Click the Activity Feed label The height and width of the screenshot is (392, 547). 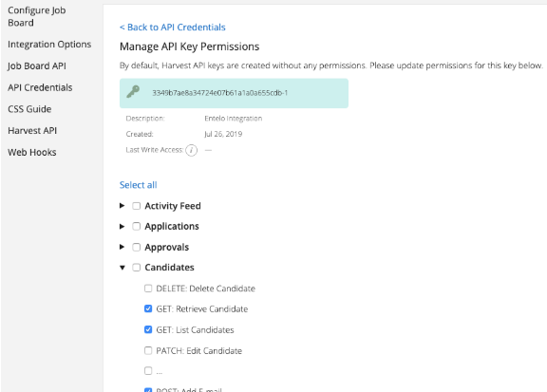click(173, 206)
